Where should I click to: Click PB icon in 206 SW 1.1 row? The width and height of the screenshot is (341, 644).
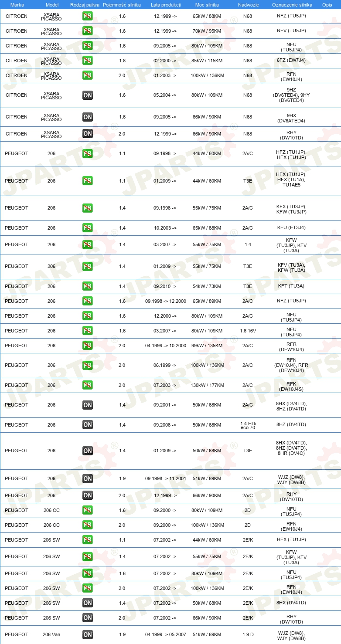tap(88, 540)
